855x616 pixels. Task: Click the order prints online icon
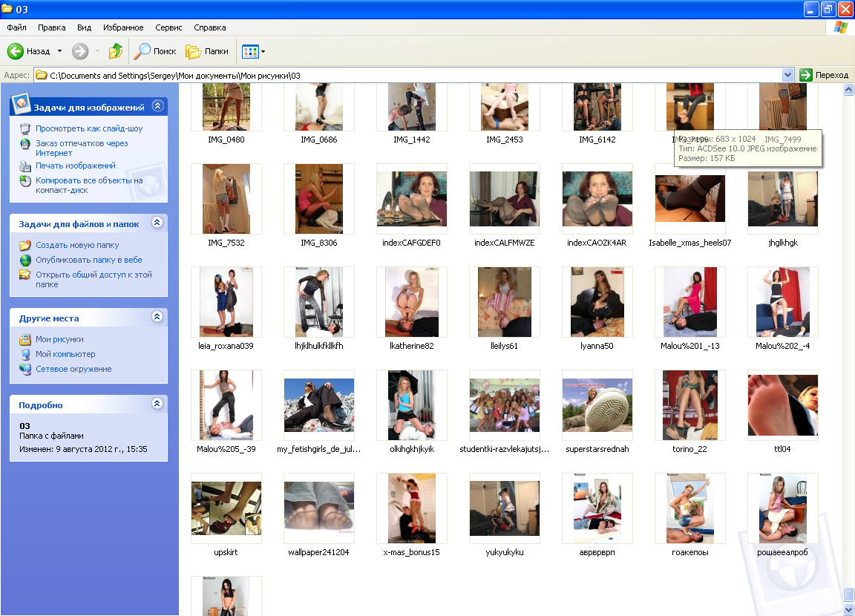click(x=25, y=144)
